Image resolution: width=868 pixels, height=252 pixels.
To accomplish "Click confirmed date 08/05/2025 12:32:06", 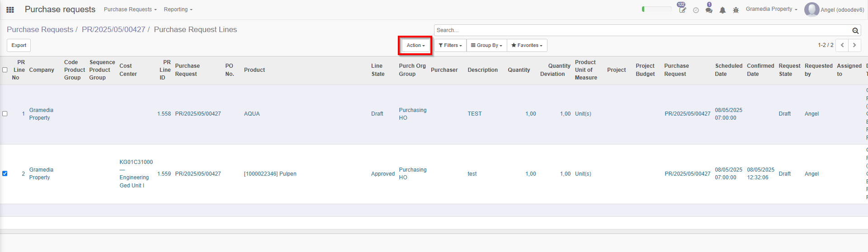I will pos(760,173).
